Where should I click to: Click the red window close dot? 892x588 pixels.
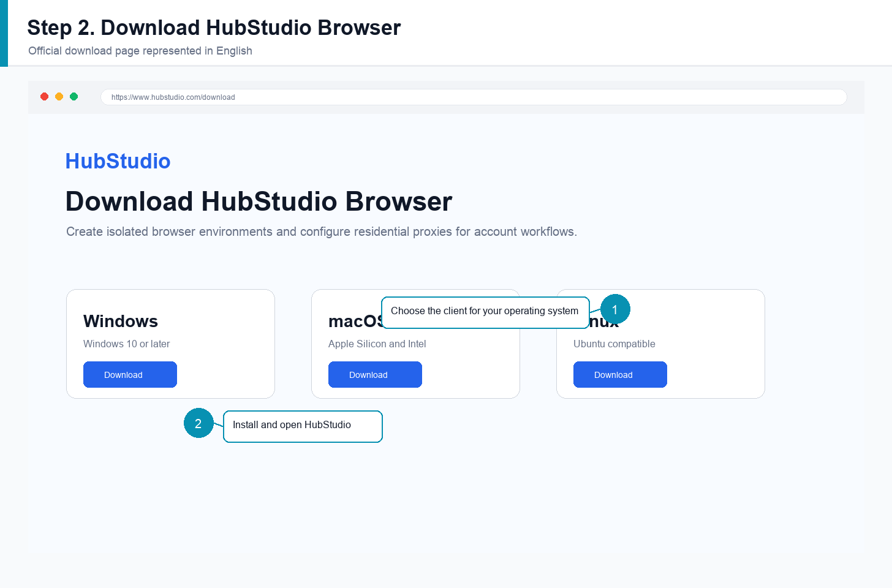point(44,97)
